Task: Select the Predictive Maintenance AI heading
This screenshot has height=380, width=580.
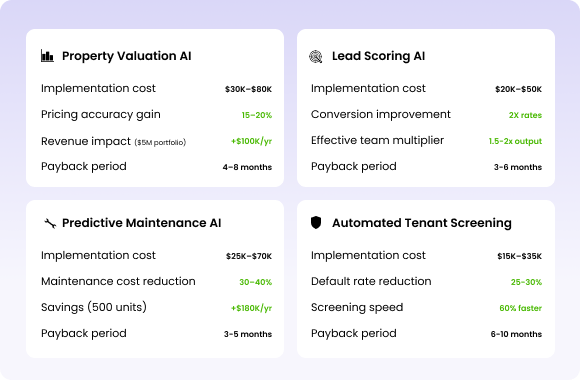Action: (142, 223)
